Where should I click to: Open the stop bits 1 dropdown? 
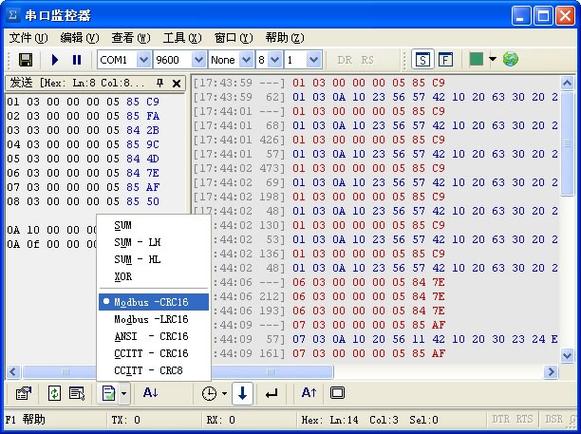point(314,60)
